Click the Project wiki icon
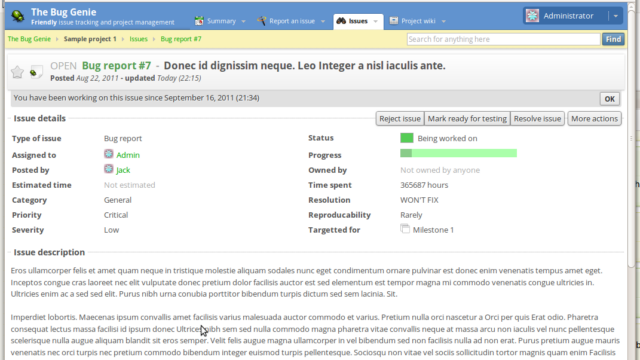 click(393, 20)
